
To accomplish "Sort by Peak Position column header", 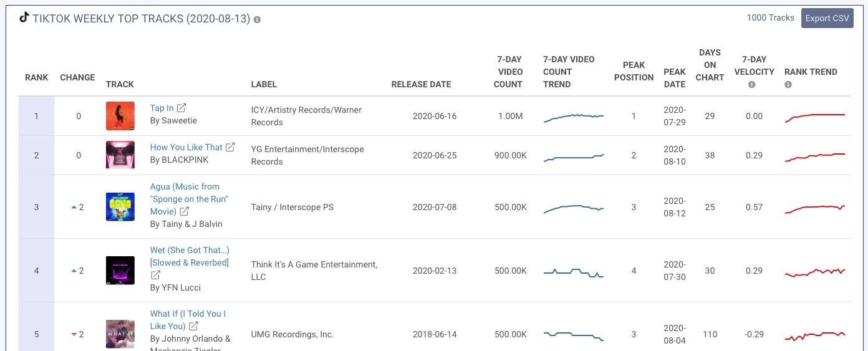I will click(x=634, y=71).
